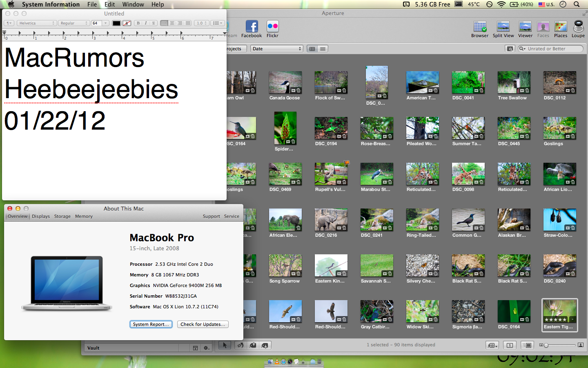Choose the selection arrow tool in Aperture
Screen dimensions: 588x368
coord(225,345)
